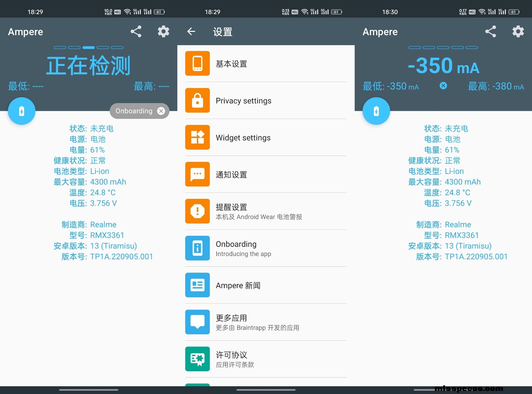532x394 pixels.
Task: Open 更多应用 chat bubble icon
Action: tap(198, 322)
